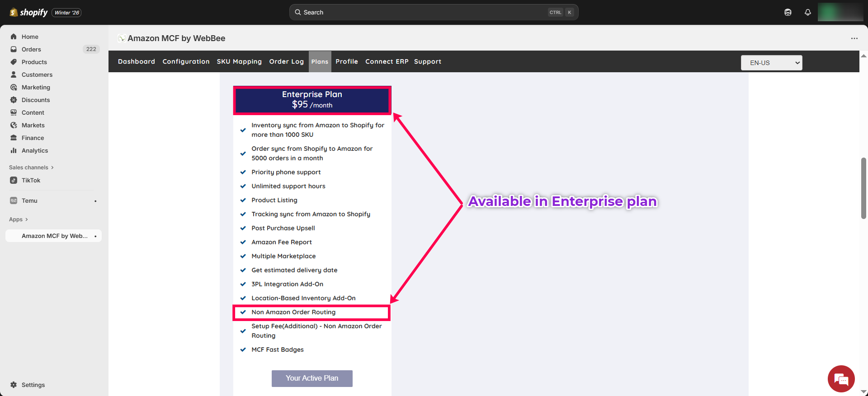Click checkmark next to Priority phone support
Viewport: 868px width, 396px height.
click(x=243, y=172)
